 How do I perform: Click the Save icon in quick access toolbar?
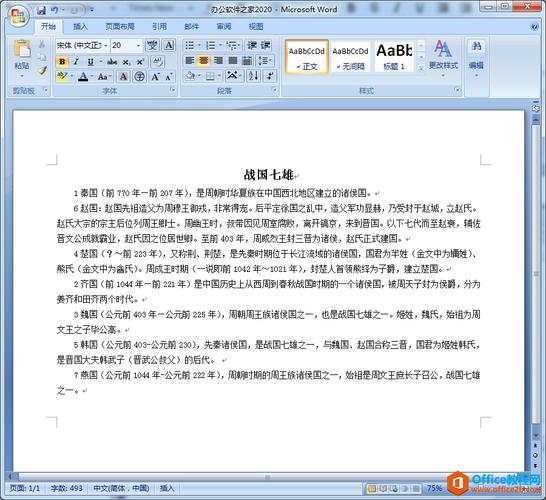click(x=41, y=10)
